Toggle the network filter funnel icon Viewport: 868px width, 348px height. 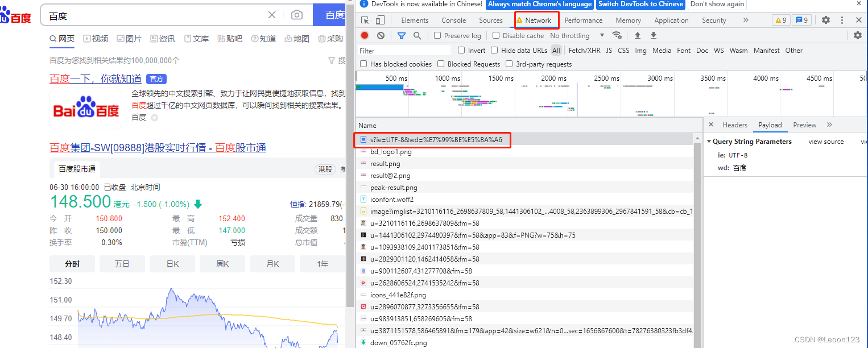pyautogui.click(x=402, y=35)
